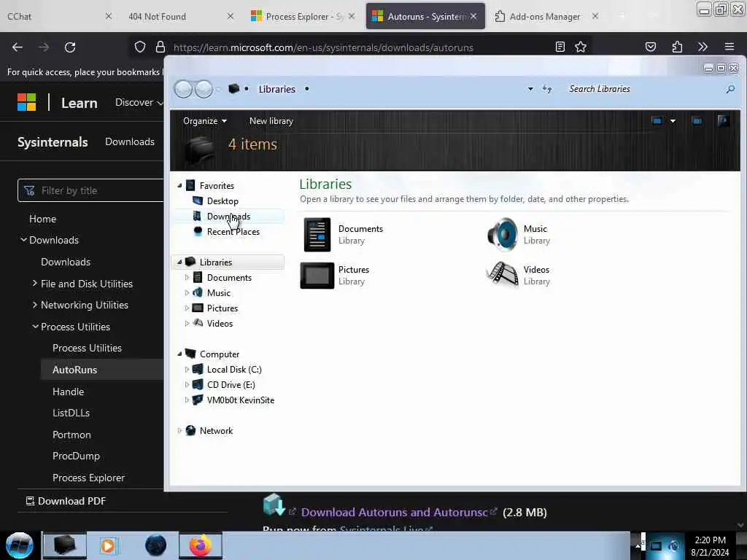Select Local Disk (C:) in navigation tree
Screen dimensions: 747x560
tap(234, 370)
